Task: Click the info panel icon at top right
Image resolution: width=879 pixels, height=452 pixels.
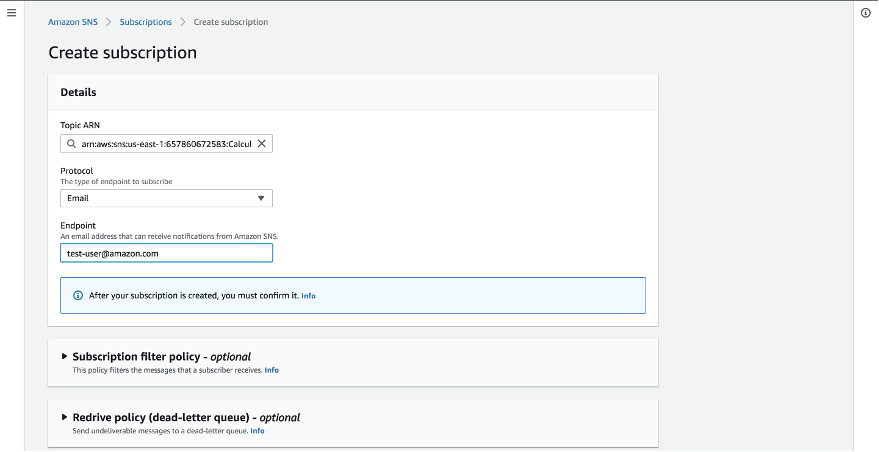Action: [x=865, y=13]
